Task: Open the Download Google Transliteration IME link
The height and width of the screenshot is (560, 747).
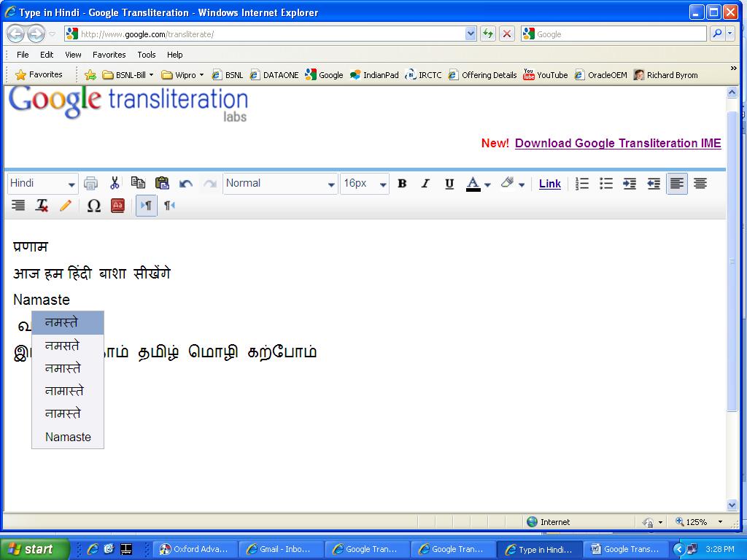Action: coord(618,143)
